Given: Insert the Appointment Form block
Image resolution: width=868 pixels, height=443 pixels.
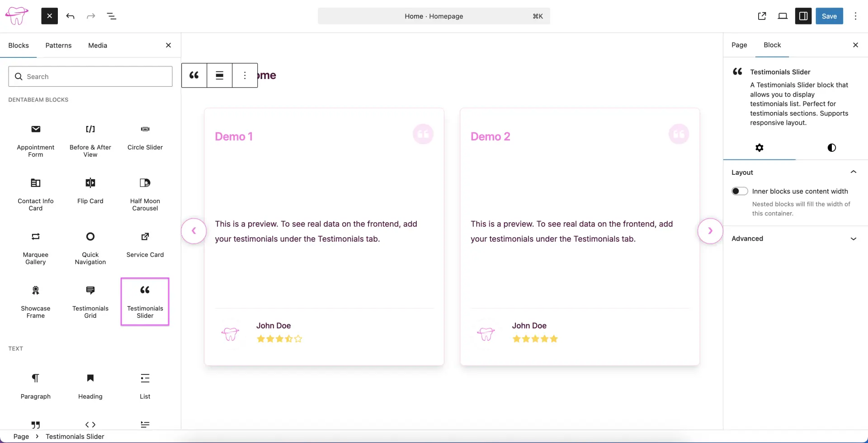Looking at the screenshot, I should coord(36,141).
